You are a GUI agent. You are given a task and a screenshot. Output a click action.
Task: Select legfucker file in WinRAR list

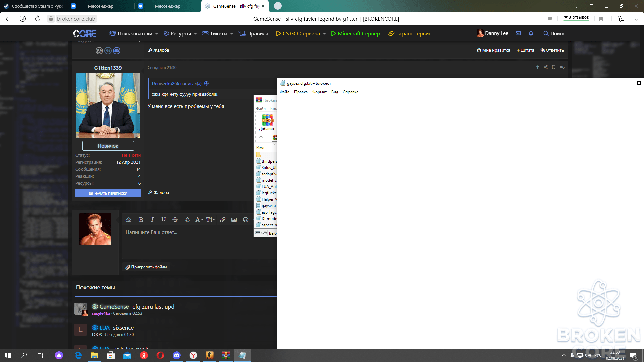pyautogui.click(x=267, y=193)
